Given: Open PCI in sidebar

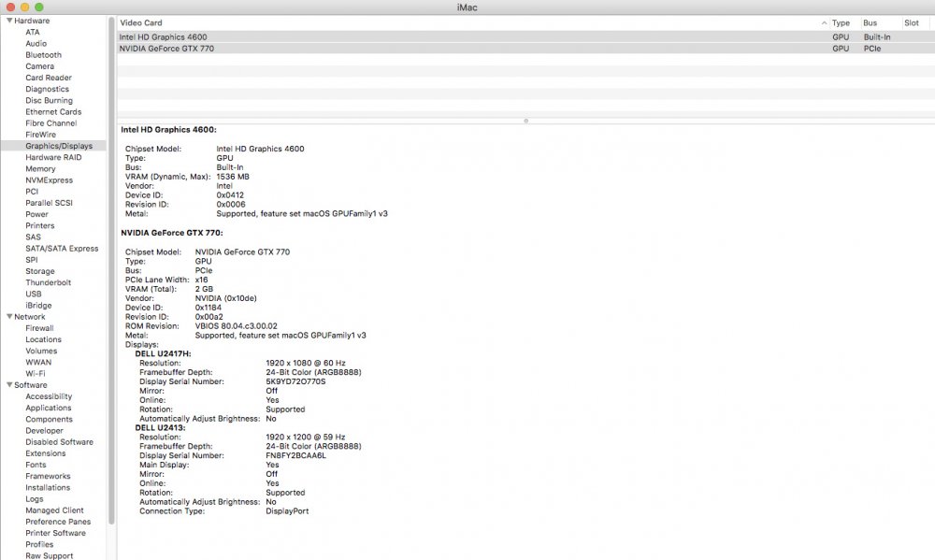Looking at the screenshot, I should (x=32, y=192).
